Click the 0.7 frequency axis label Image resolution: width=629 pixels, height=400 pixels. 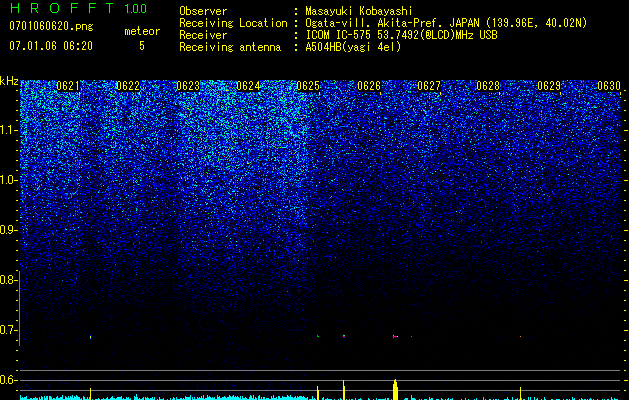coord(8,330)
